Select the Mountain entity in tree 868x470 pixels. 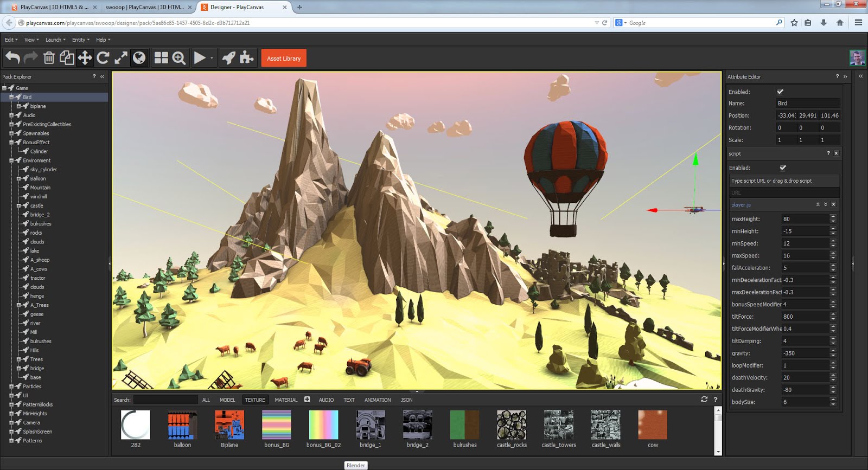coord(40,188)
